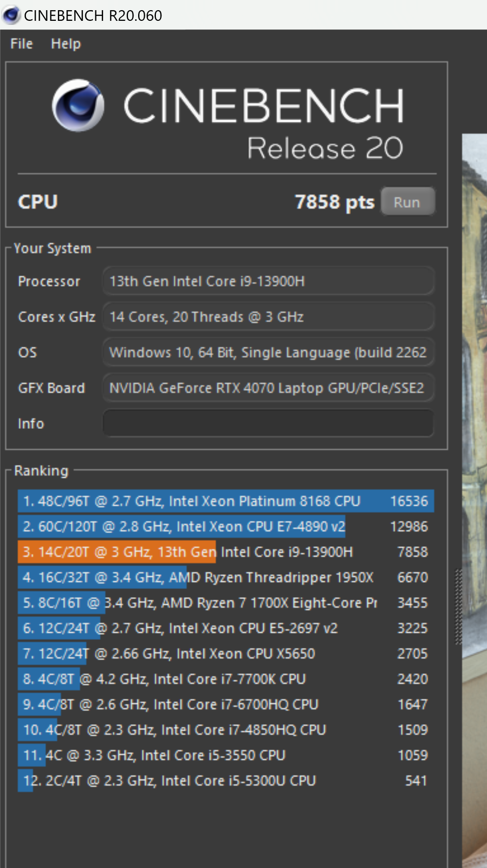This screenshot has height=868, width=487.
Task: Select ranking row Core i5-5300U CPU
Action: click(x=226, y=781)
